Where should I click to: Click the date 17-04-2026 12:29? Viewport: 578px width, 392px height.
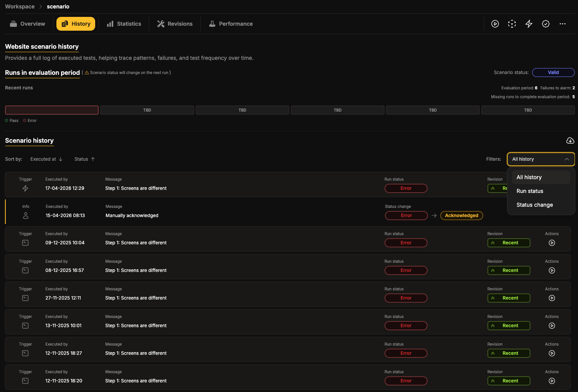coord(65,188)
